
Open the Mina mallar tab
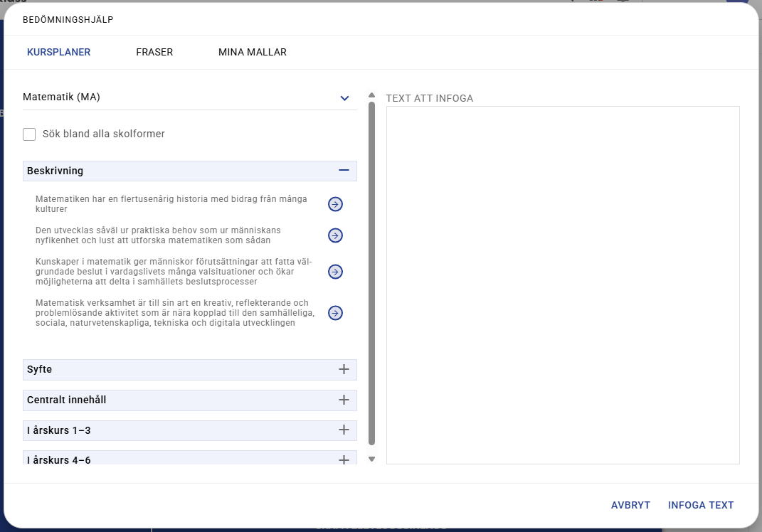tap(252, 52)
